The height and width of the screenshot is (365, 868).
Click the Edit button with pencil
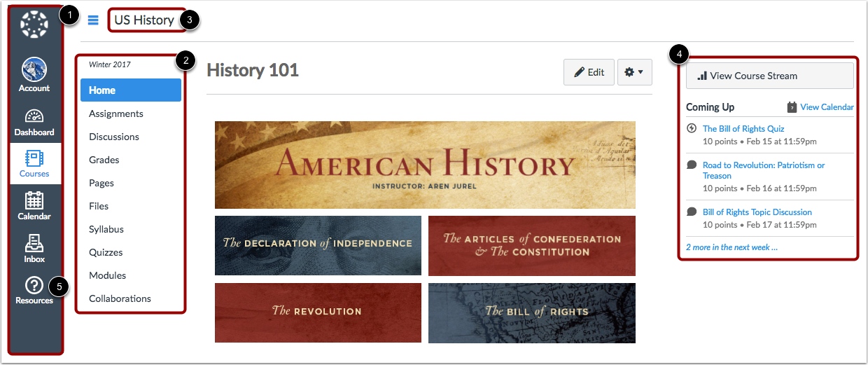point(589,72)
